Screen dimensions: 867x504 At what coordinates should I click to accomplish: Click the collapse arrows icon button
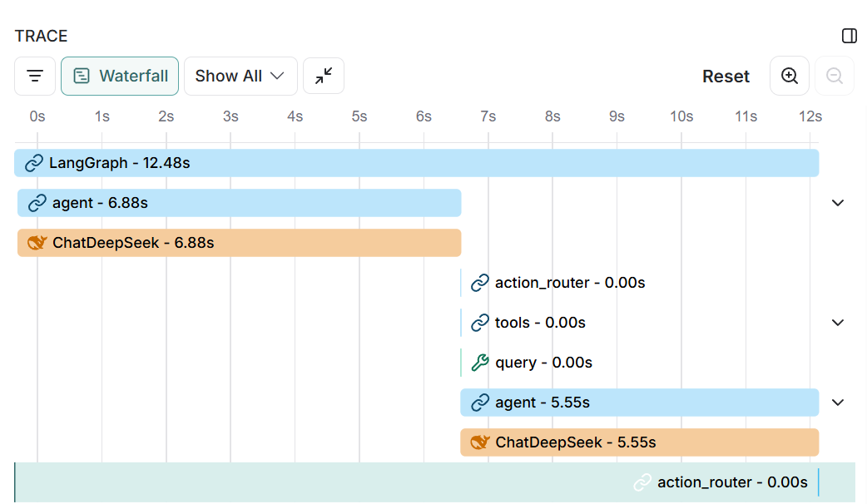click(324, 76)
